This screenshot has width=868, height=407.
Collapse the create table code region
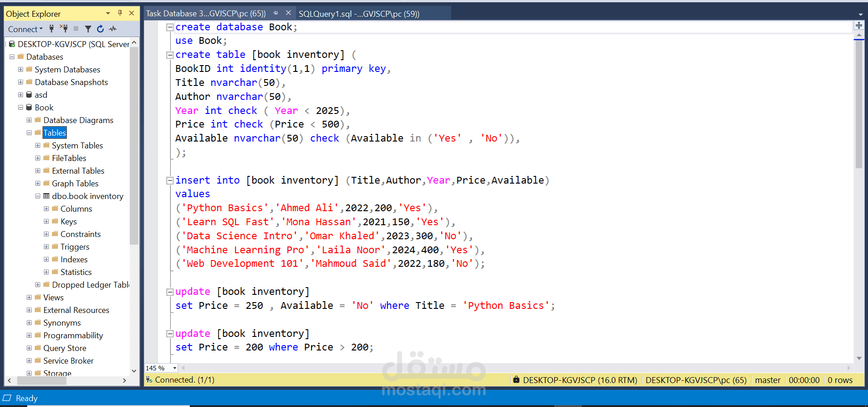170,55
